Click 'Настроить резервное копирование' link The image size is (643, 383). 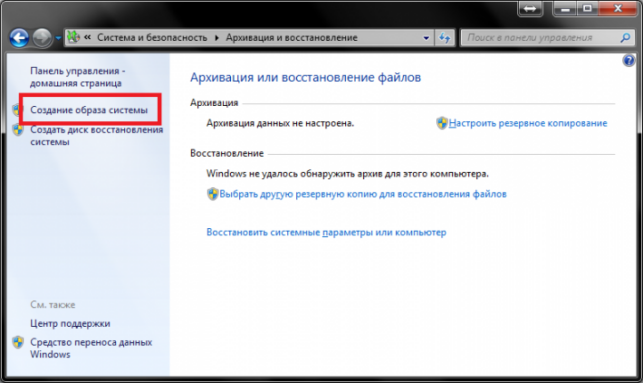528,123
